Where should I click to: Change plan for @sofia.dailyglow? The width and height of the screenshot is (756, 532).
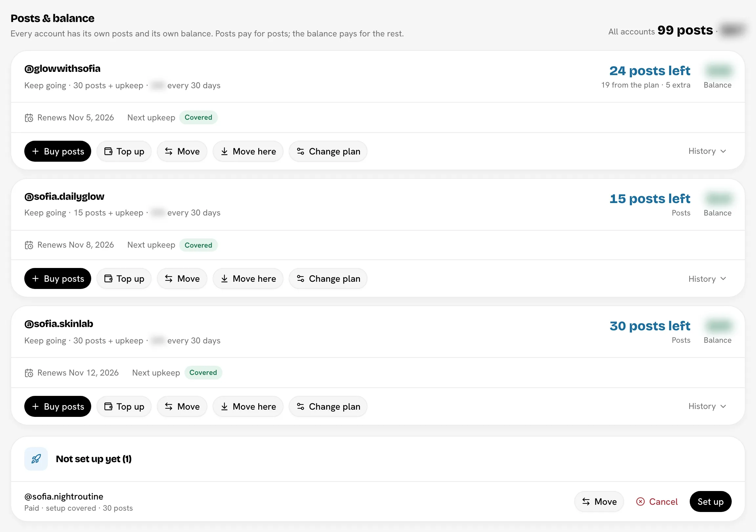(328, 278)
